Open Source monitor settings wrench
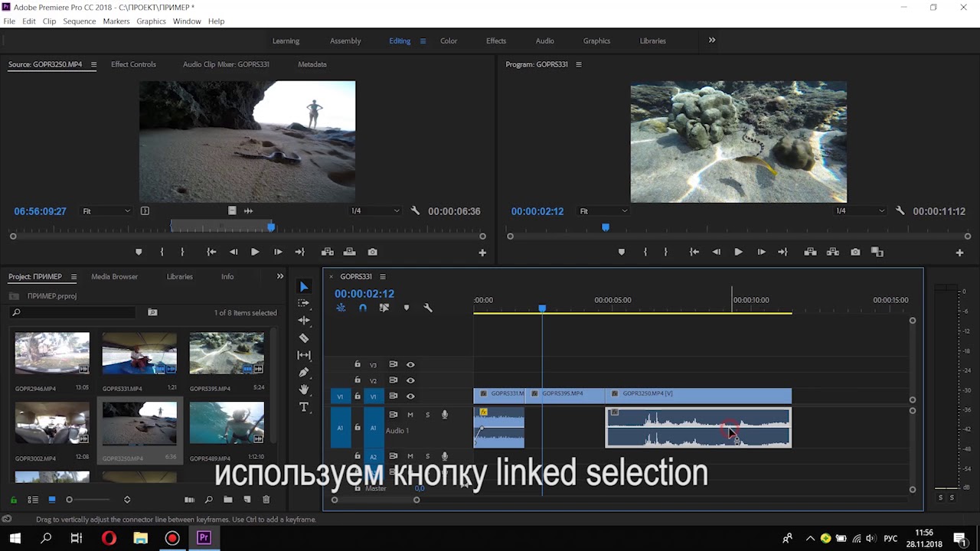 click(x=415, y=210)
